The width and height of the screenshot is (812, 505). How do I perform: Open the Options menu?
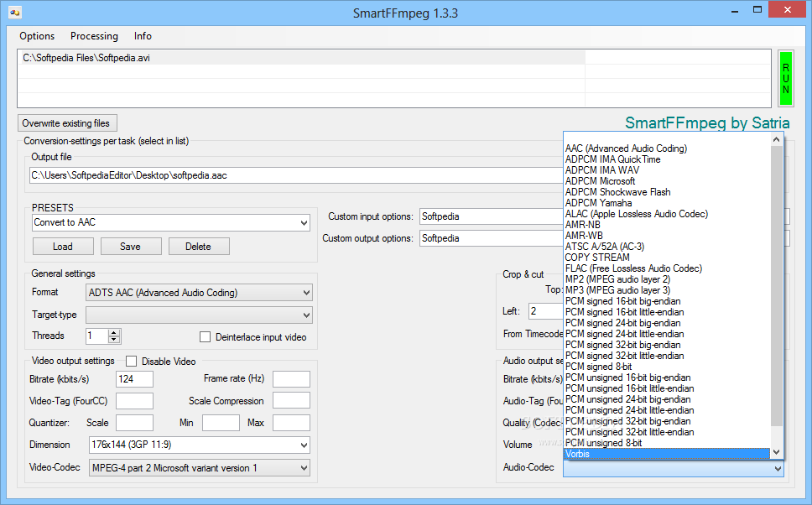37,36
